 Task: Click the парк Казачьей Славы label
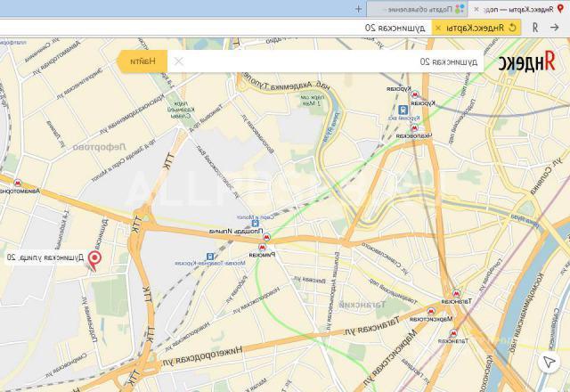point(181,109)
